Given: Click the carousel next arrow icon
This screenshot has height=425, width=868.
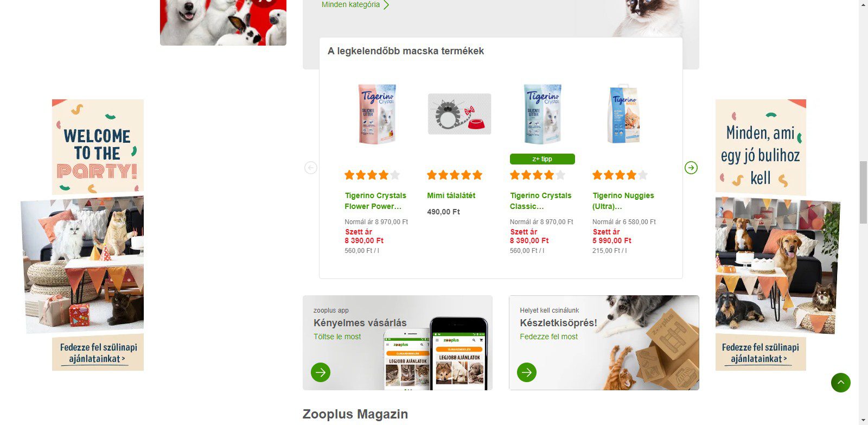Looking at the screenshot, I should tap(691, 168).
